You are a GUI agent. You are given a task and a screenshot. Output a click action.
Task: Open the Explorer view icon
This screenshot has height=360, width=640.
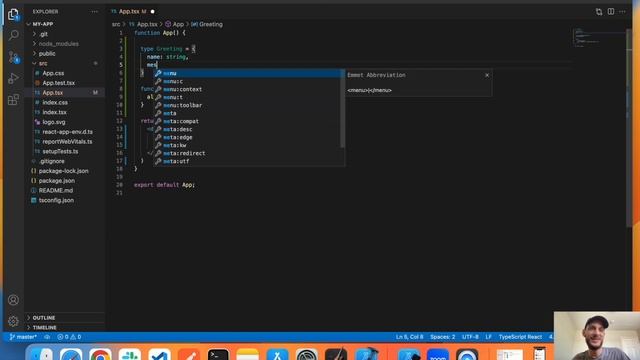click(x=13, y=15)
